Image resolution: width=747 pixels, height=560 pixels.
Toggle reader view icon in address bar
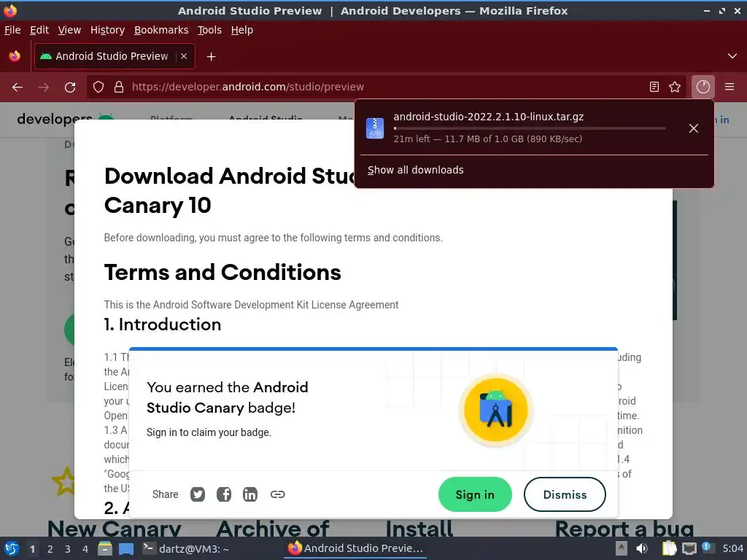(x=654, y=87)
